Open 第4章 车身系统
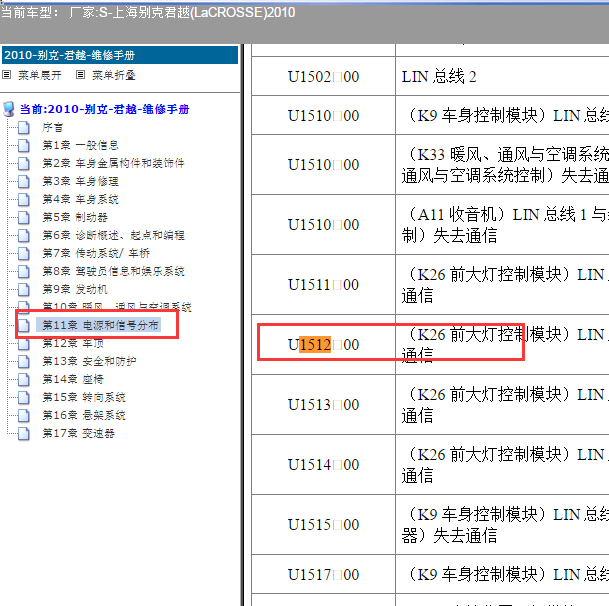The image size is (609, 606). (x=80, y=199)
